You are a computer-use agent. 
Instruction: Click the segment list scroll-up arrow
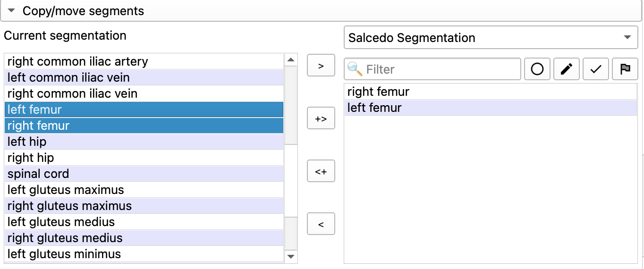[x=291, y=60]
